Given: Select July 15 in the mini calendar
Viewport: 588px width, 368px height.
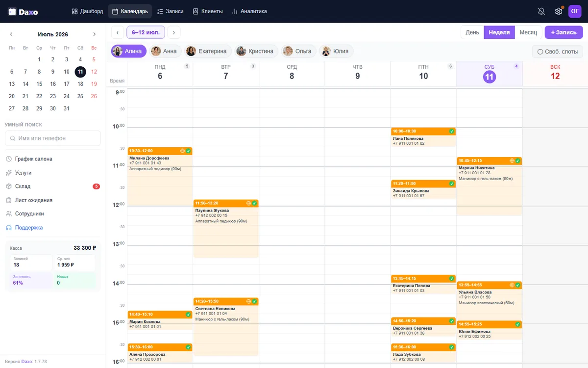Looking at the screenshot, I should click(39, 84).
